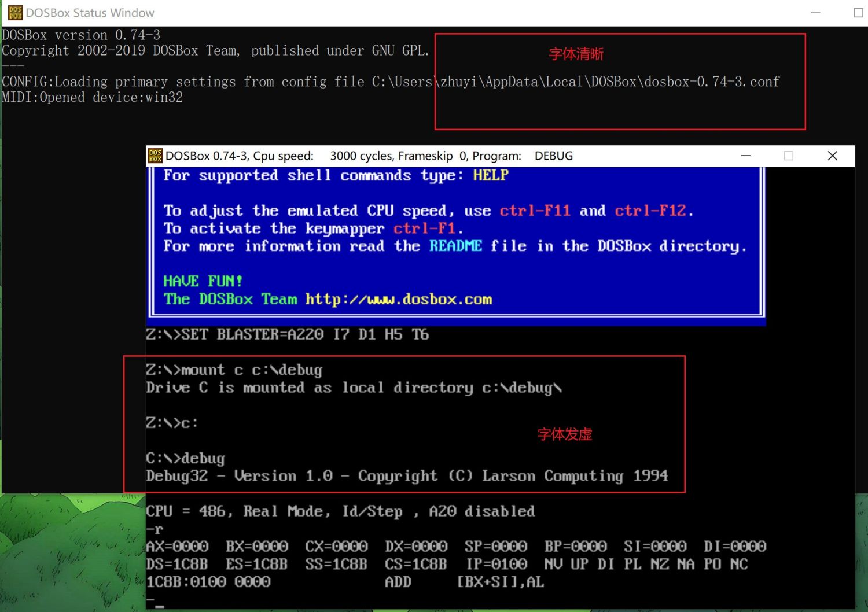
Task: Click the SS=1C8B register value
Action: tap(336, 564)
